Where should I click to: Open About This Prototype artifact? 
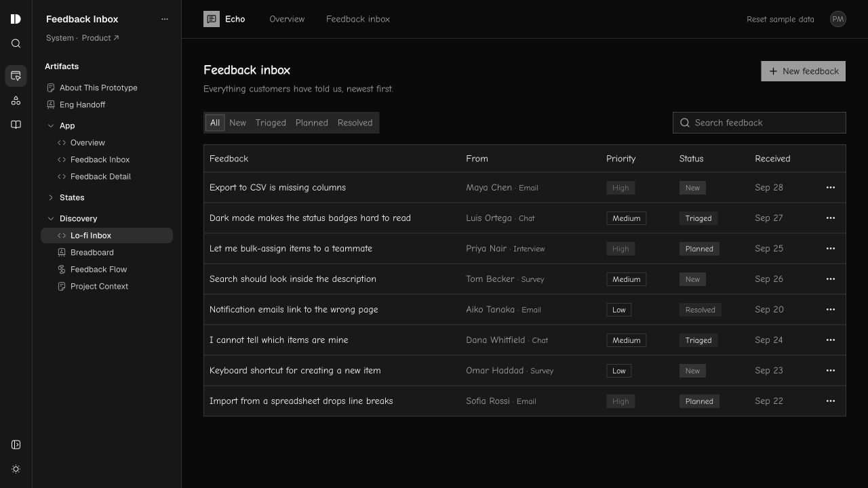point(107,87)
